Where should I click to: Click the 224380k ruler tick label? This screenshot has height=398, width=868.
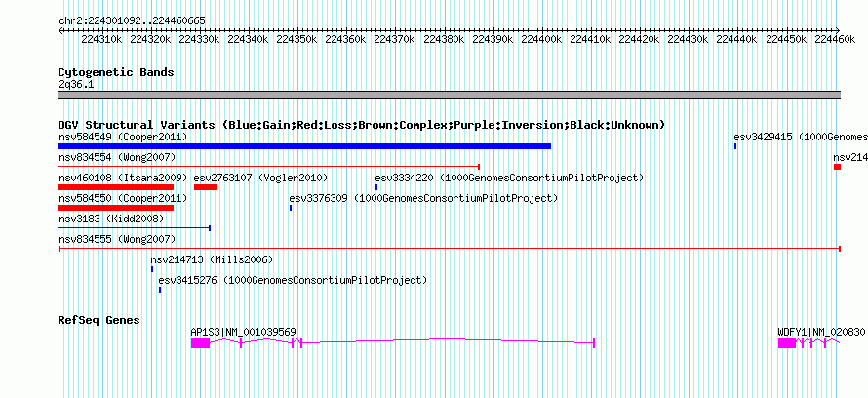coord(444,39)
